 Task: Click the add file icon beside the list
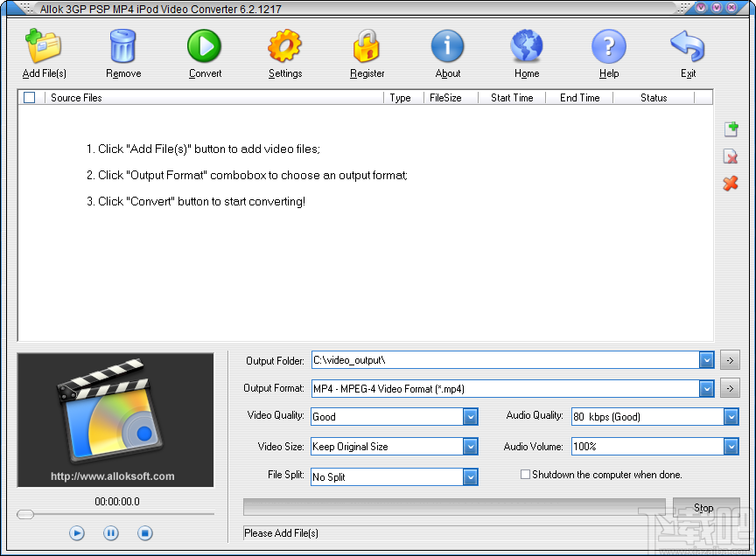[731, 129]
